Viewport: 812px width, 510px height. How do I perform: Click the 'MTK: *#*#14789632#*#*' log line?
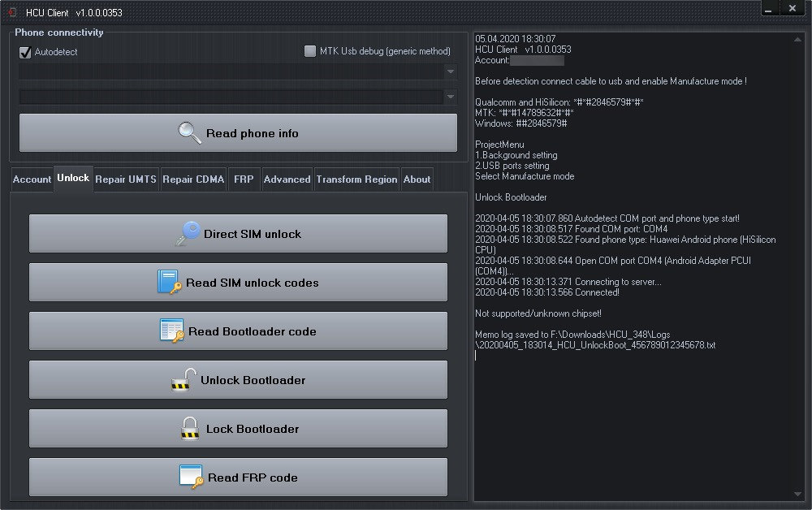524,112
